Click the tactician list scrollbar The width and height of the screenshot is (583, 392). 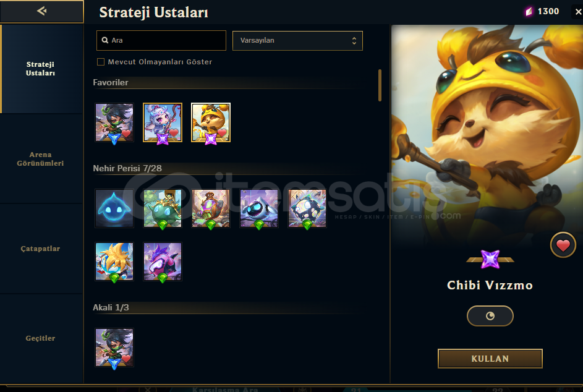point(380,85)
